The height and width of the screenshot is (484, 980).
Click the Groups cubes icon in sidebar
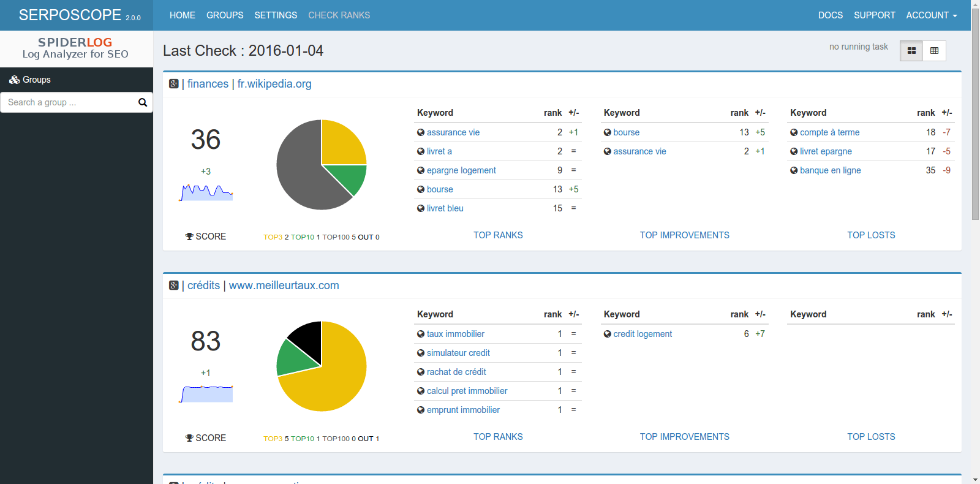point(14,80)
